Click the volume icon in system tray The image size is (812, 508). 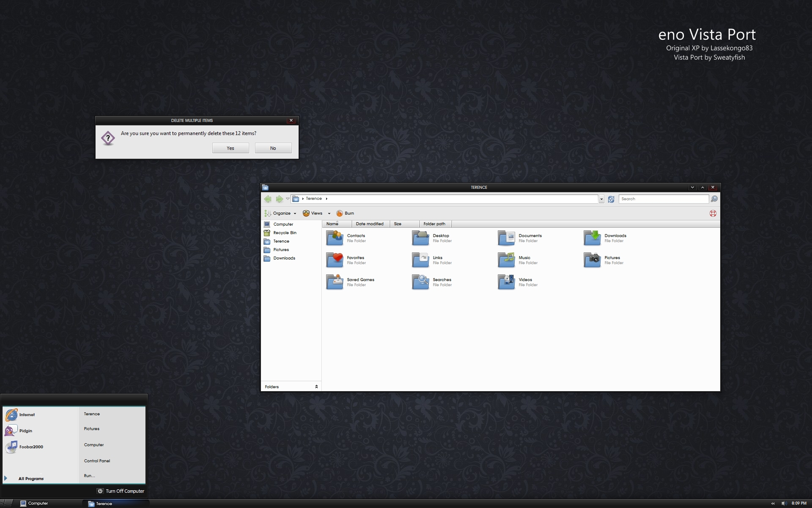(783, 503)
